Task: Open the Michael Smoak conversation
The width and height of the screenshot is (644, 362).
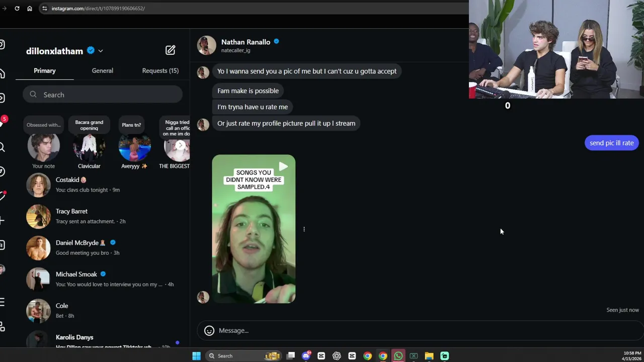Action: 103,279
